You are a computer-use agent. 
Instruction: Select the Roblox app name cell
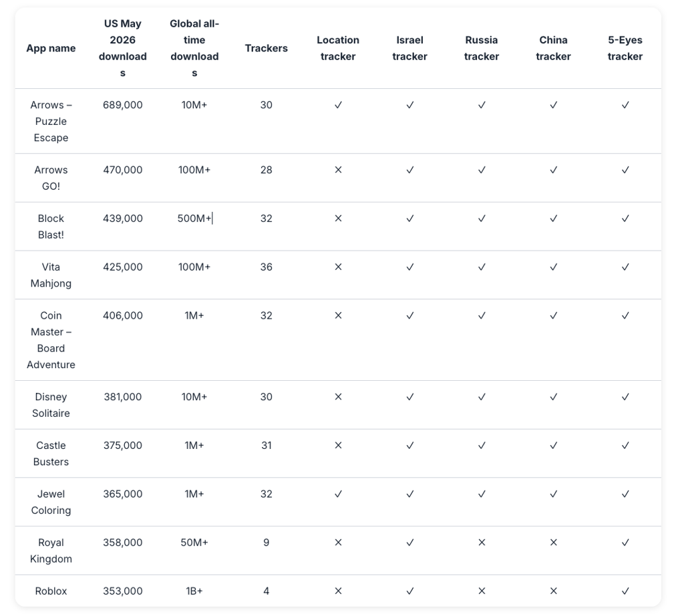click(51, 591)
